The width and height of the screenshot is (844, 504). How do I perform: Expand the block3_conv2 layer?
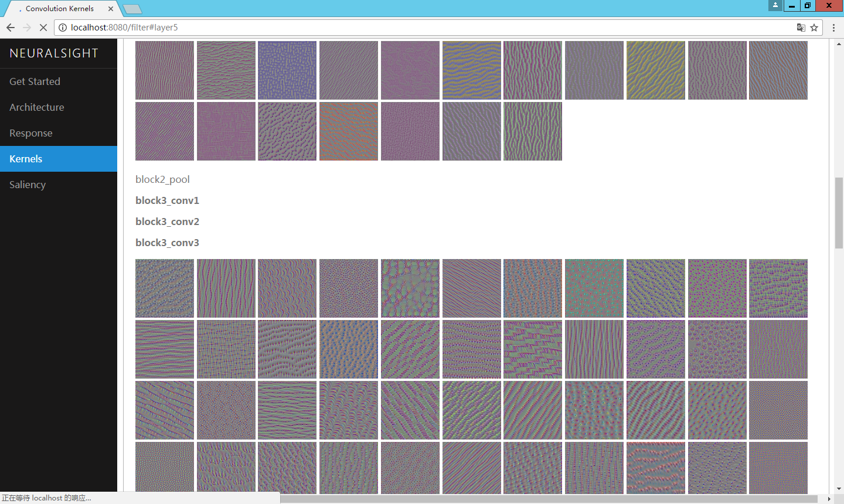[167, 222]
